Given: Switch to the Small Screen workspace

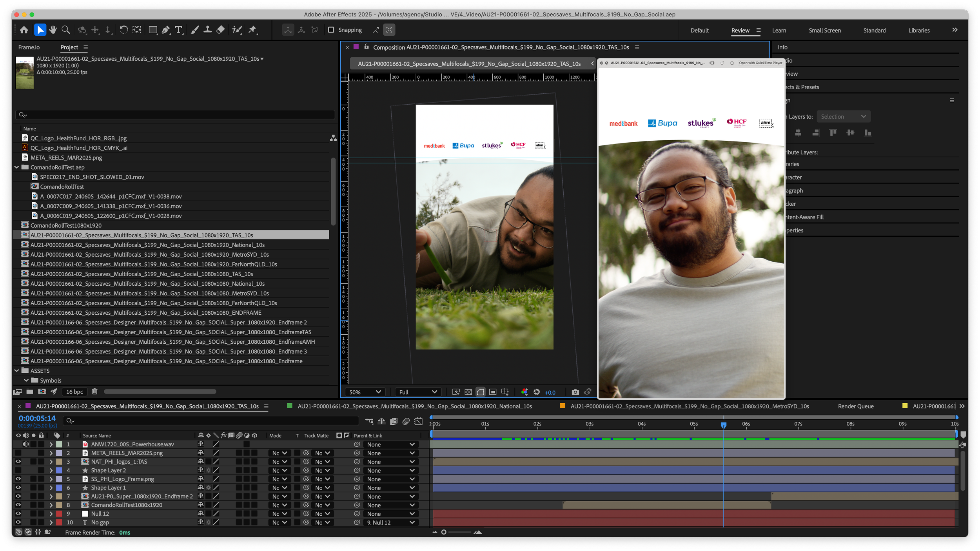Looking at the screenshot, I should (x=824, y=31).
